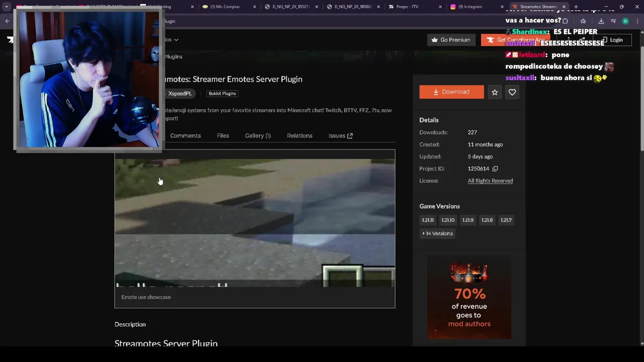Click the Login button
Screen dimensions: 644x362
(612, 40)
